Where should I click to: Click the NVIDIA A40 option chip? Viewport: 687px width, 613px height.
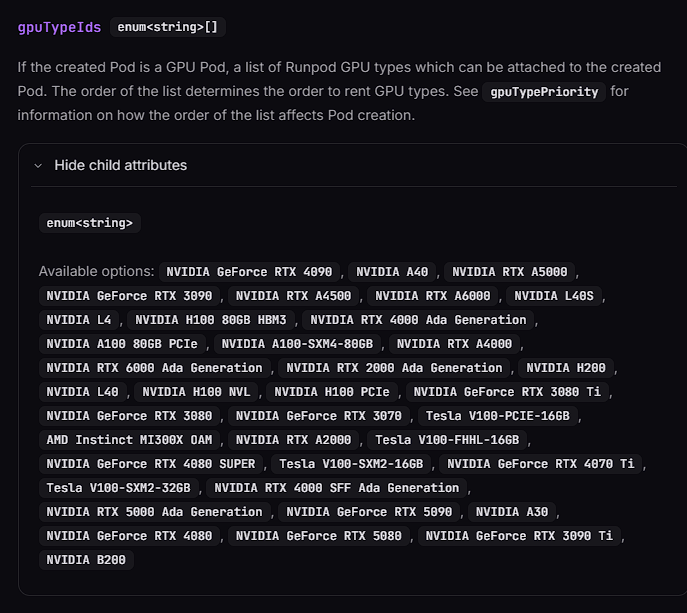[392, 271]
